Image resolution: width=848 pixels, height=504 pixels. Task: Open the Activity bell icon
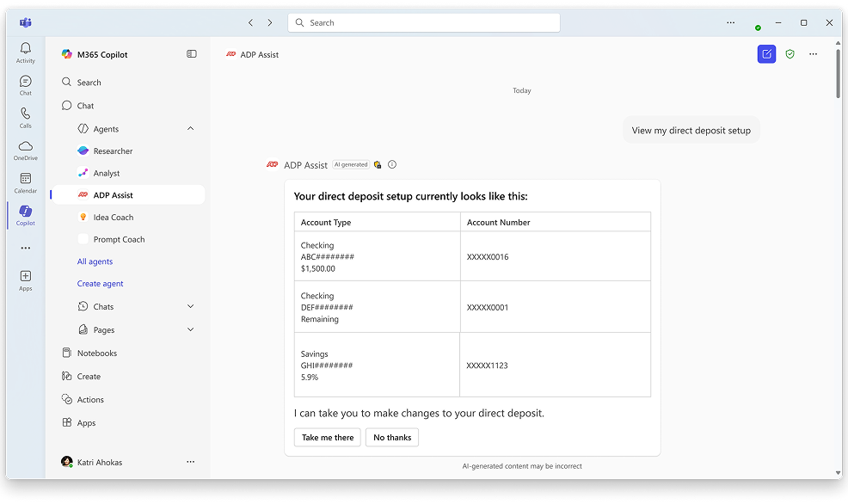[x=25, y=49]
